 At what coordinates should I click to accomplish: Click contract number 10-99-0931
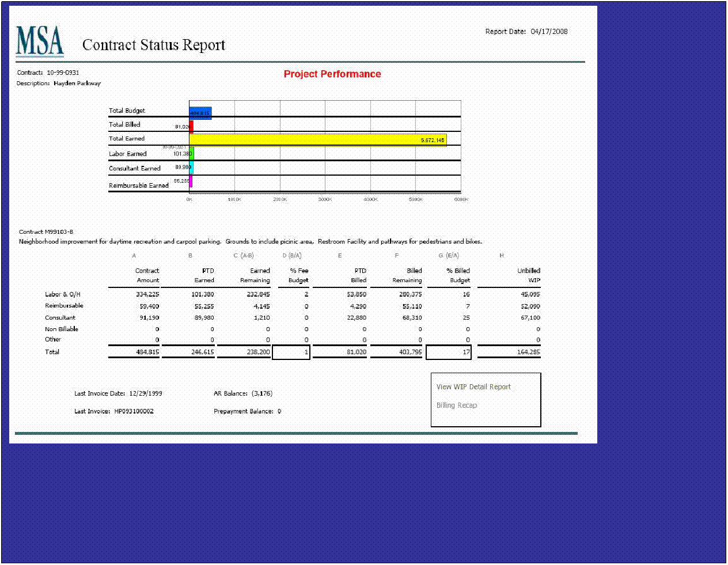[x=63, y=73]
